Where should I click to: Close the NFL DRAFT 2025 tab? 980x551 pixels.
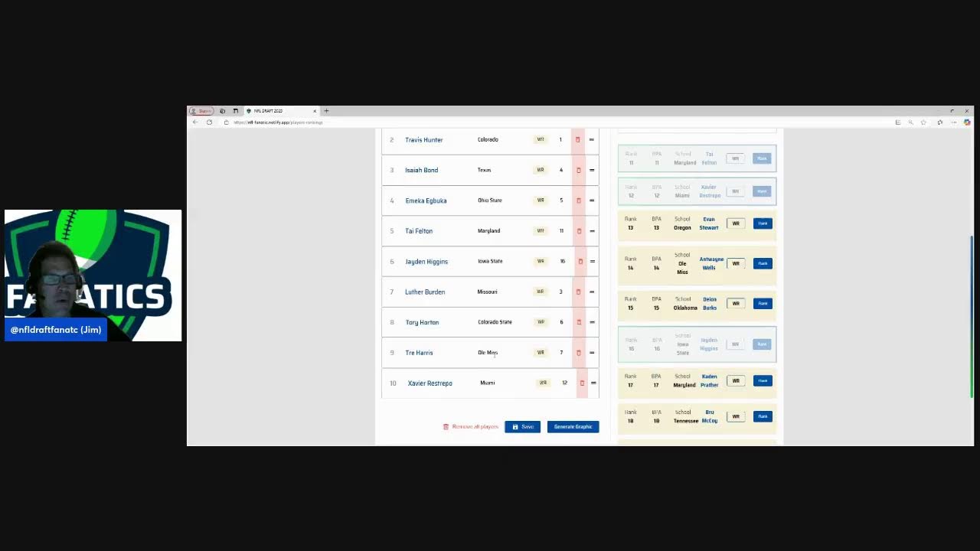click(314, 111)
